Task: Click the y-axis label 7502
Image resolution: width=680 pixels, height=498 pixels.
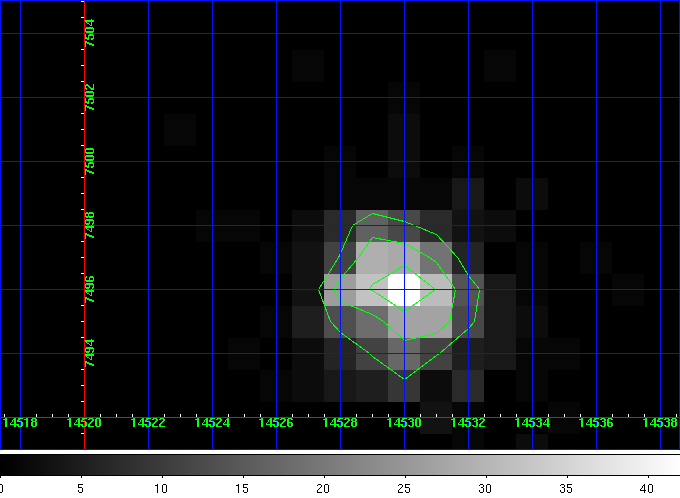Action: coord(90,97)
